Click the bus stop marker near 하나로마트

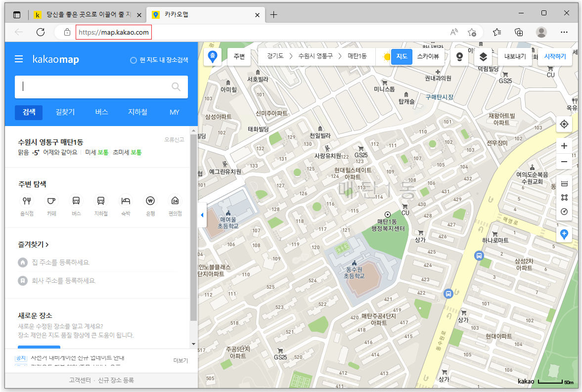479,256
